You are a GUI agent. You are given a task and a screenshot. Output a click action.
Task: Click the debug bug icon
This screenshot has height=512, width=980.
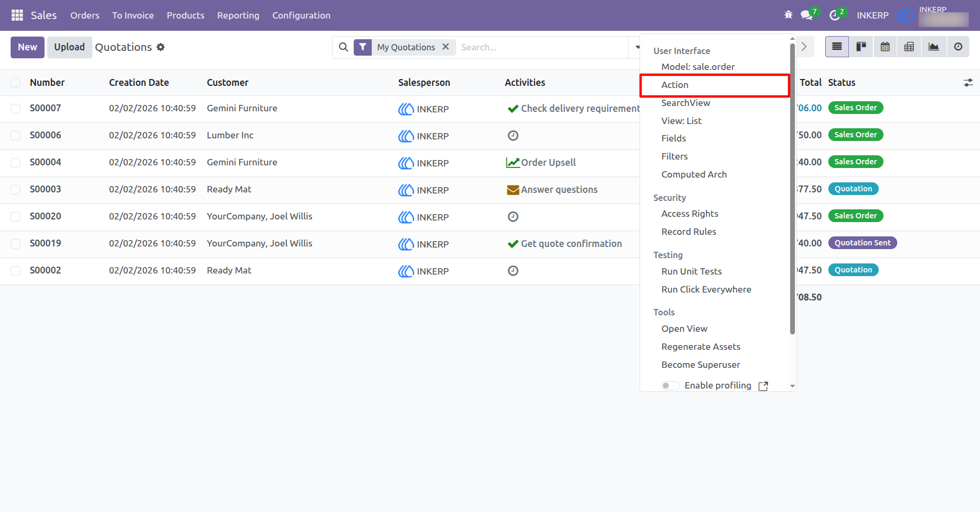point(789,15)
